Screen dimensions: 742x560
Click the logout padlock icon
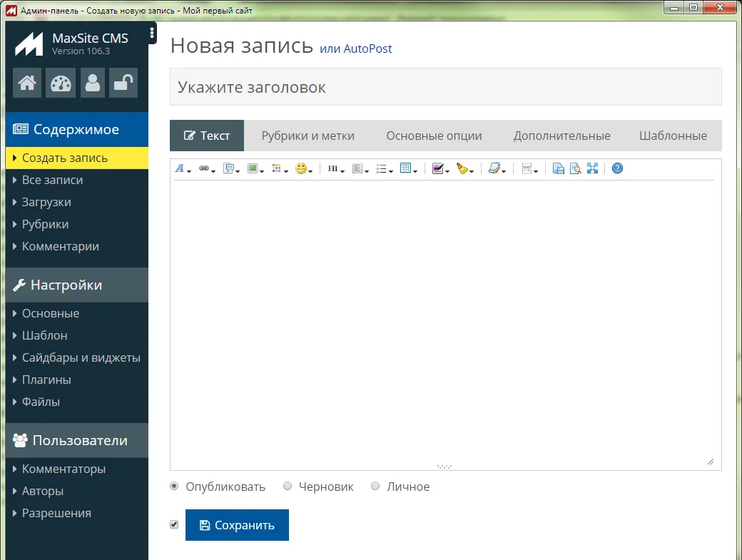coord(123,83)
